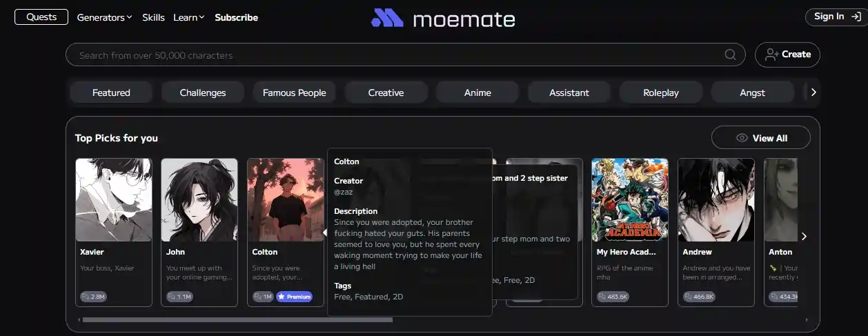Click the creator link @zaz
Screen dimensions: 868x336
coord(344,192)
